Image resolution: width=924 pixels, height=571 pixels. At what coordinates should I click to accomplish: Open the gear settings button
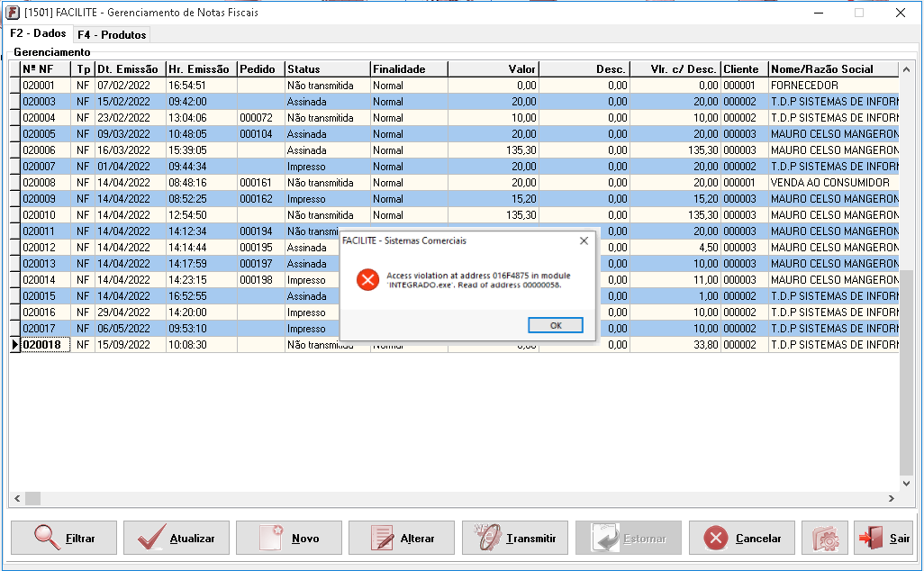click(x=824, y=538)
